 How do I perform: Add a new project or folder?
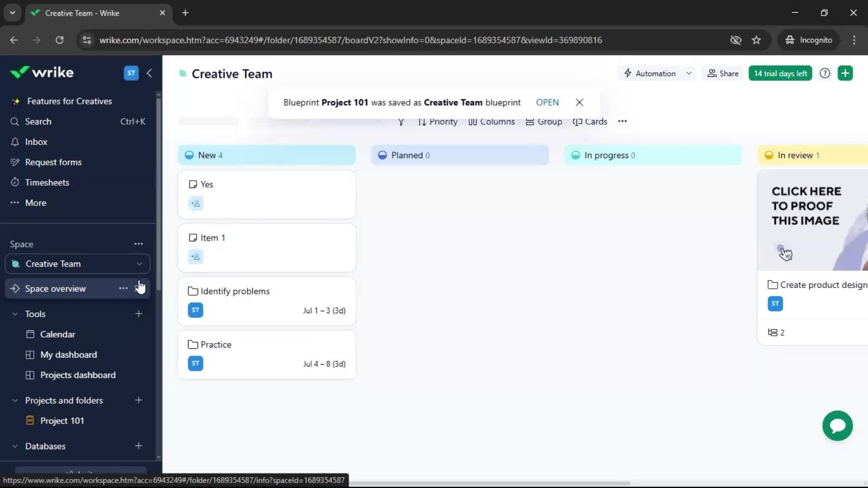pos(138,400)
